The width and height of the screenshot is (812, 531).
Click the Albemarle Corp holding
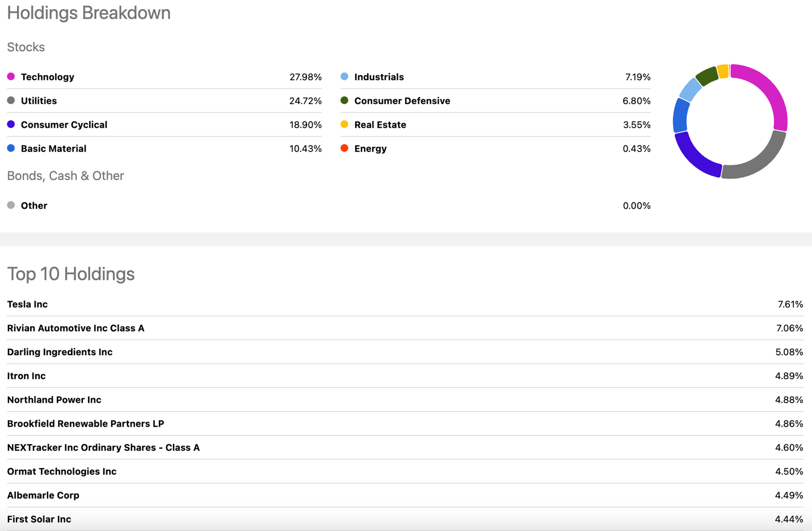43,495
